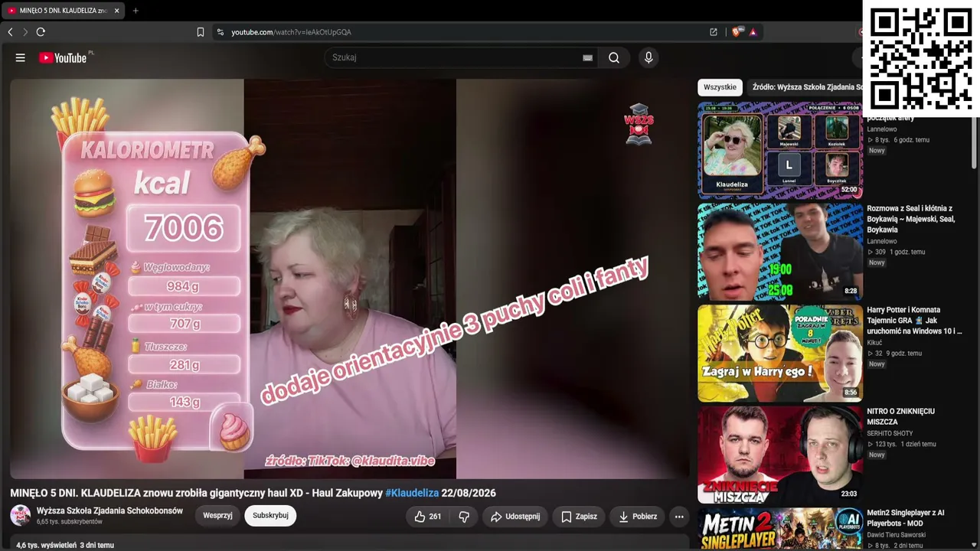Open the channel avatar of Wyższa Szkoła
Image resolution: width=980 pixels, height=551 pixels.
pos(21,516)
